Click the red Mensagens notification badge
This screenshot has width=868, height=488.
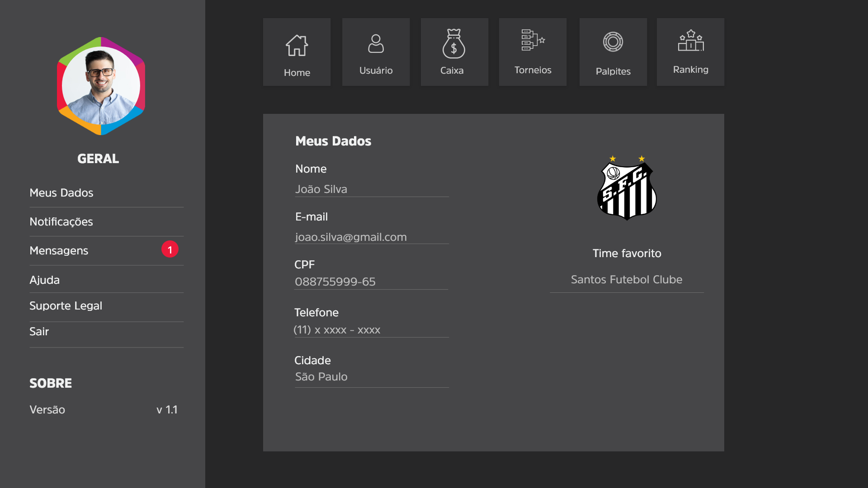170,249
